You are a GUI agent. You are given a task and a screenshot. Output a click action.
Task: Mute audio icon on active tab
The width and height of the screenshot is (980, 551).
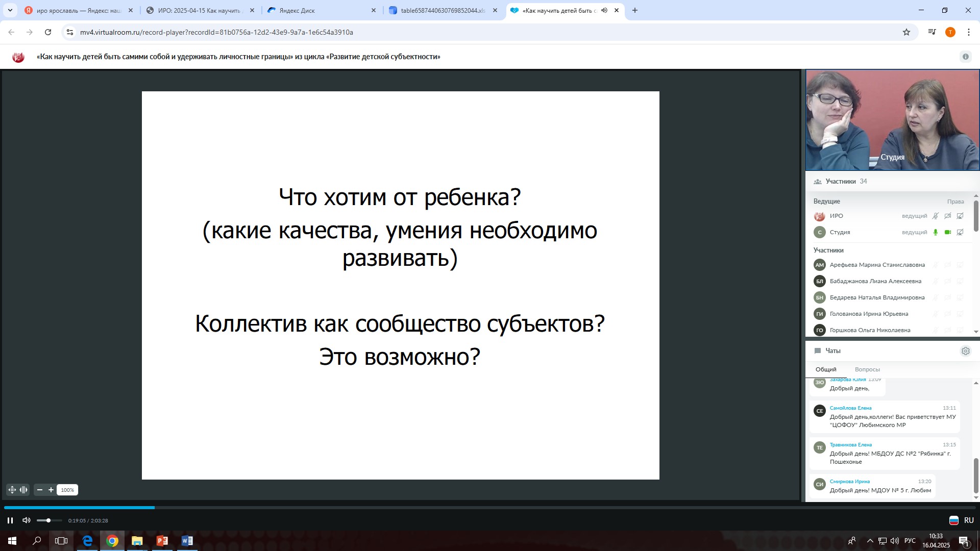pyautogui.click(x=604, y=10)
